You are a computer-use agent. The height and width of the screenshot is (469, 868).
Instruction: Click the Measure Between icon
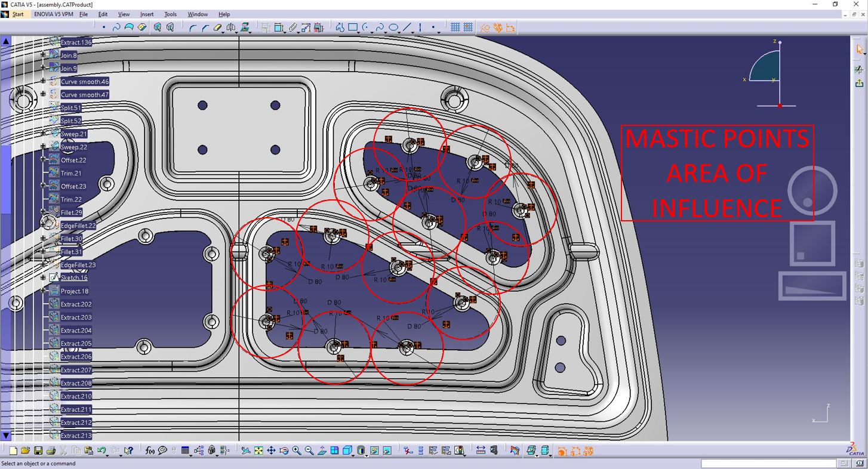coord(481,451)
